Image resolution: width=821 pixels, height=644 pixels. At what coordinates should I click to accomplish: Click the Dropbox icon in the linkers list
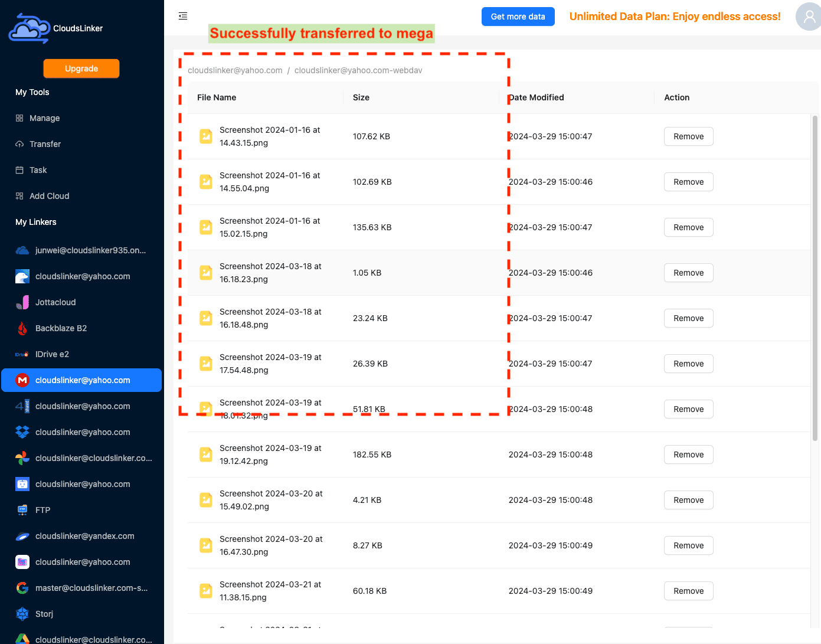[x=22, y=432]
